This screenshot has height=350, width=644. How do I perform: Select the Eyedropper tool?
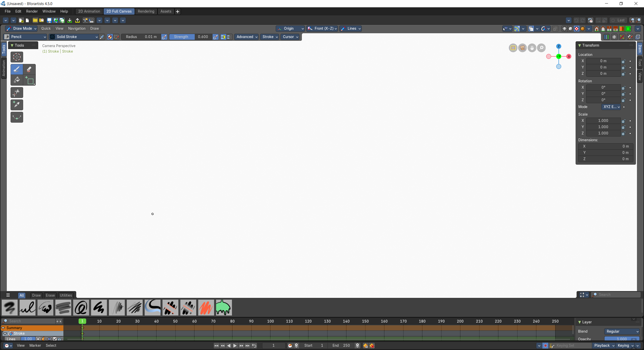[17, 105]
